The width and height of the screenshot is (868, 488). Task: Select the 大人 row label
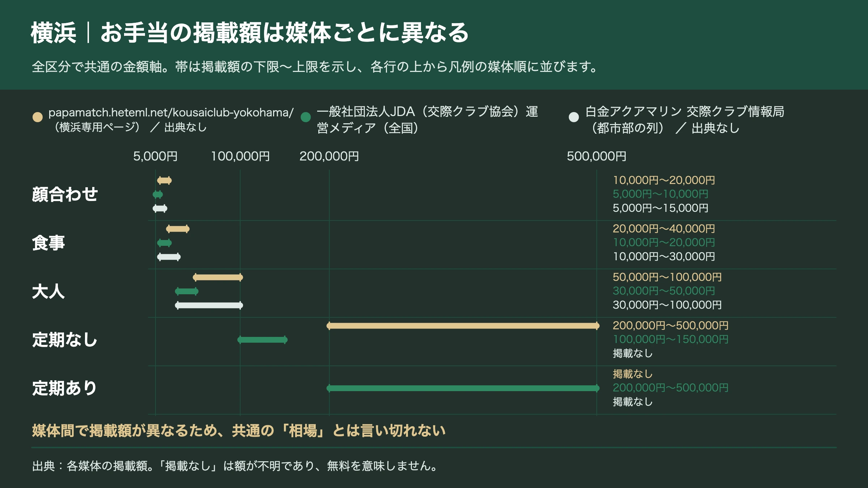click(x=48, y=291)
